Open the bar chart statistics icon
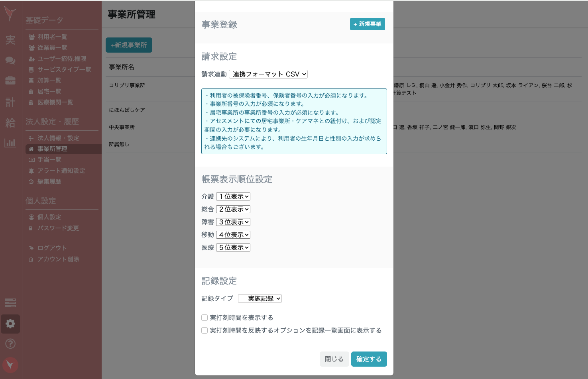The height and width of the screenshot is (379, 588). point(10,143)
